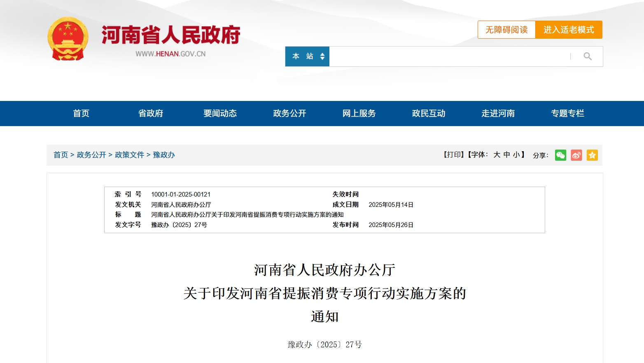Image resolution: width=644 pixels, height=363 pixels.
Task: Click the magnifier search icon
Action: coord(588,56)
